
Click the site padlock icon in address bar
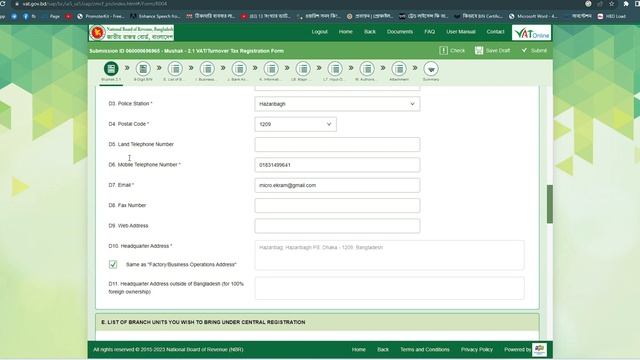point(17,4)
